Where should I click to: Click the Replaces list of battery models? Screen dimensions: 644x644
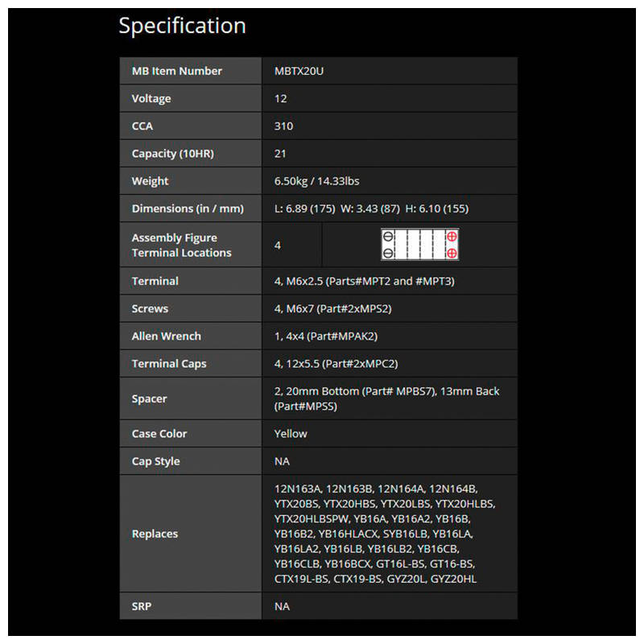[x=385, y=534]
